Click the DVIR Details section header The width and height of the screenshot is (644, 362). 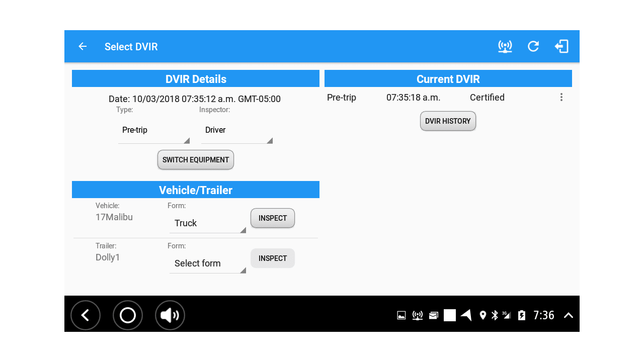[196, 79]
